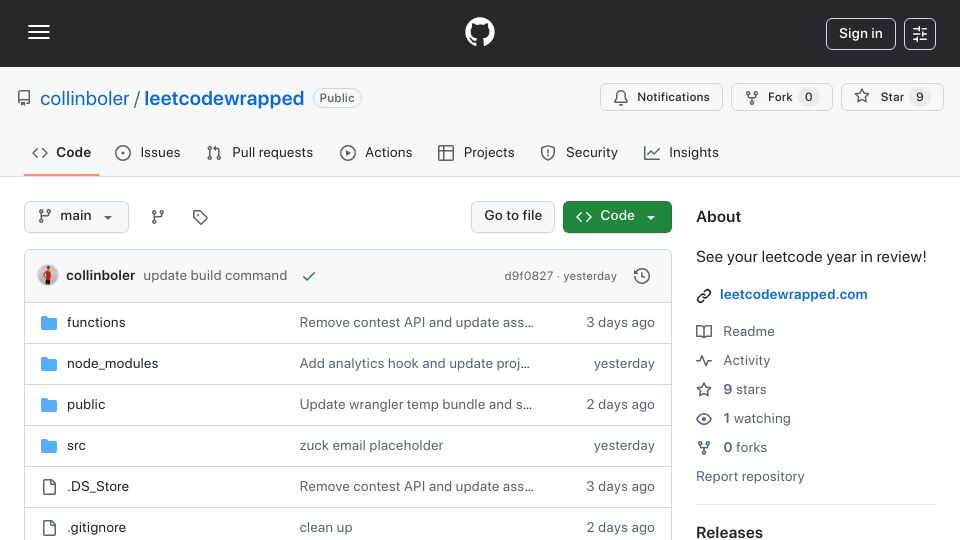
Task: View the 0 forks sidebar link
Action: click(745, 448)
